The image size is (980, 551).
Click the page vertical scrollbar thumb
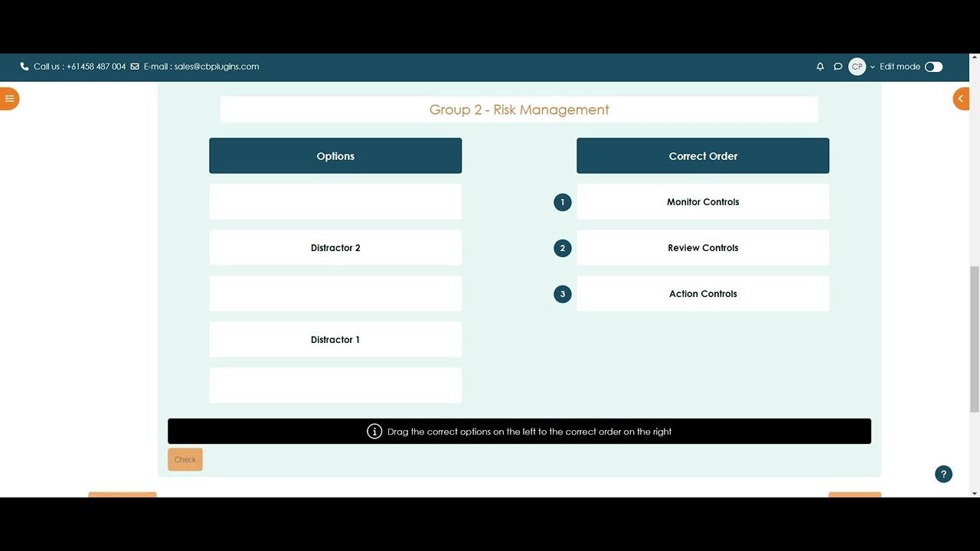[x=975, y=340]
